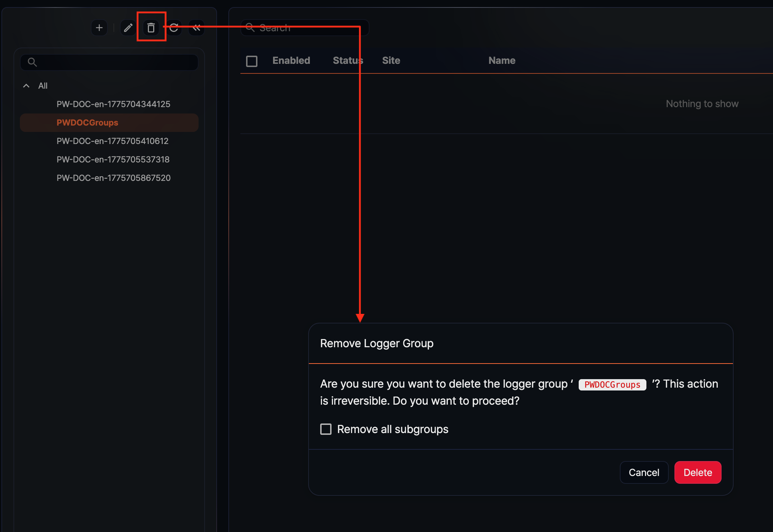
Task: Toggle the select-all checkbox in the table header
Action: (x=252, y=61)
